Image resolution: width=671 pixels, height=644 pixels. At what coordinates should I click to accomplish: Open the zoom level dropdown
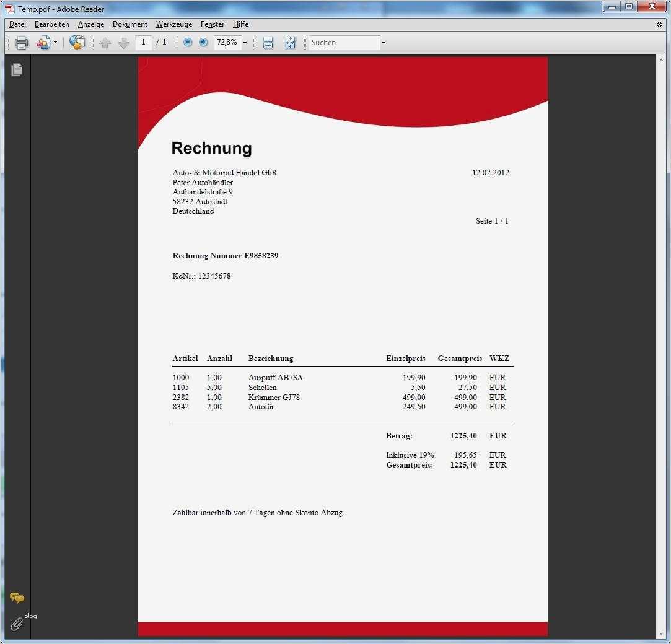click(x=244, y=42)
